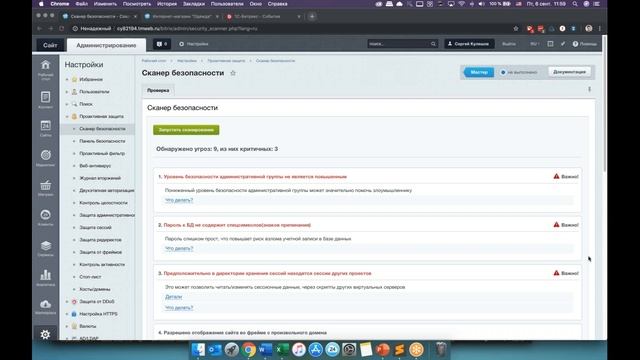Screen dimensions: 640x360
Task: Switch to the Интернет-магазин browser tab
Action: click(x=182, y=16)
